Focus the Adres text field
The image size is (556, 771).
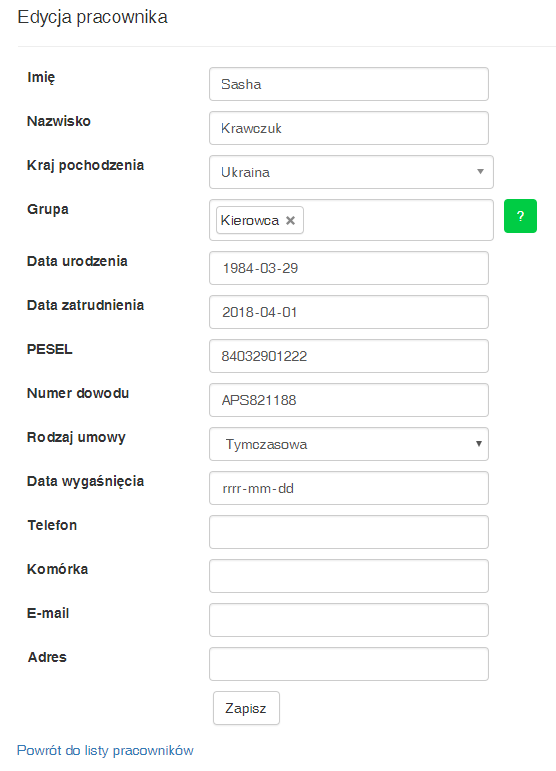pos(349,664)
